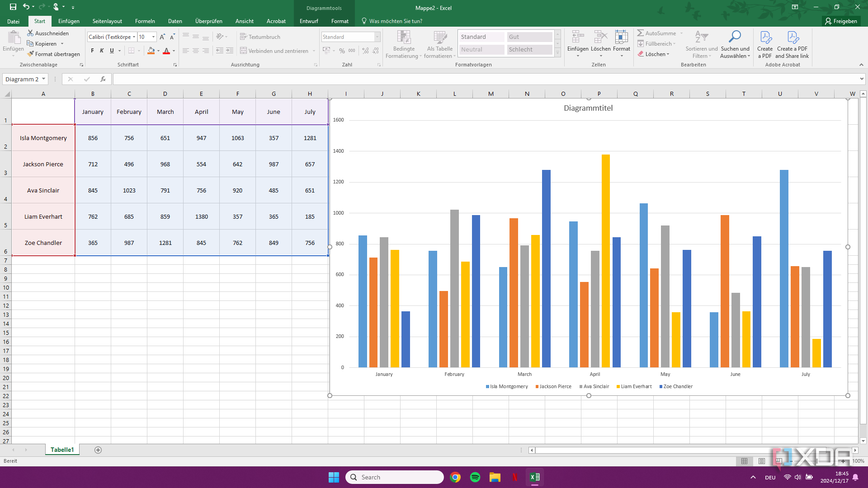Toggle the Textumbruch wrap text option
This screenshot has width=868, height=488.
tap(260, 37)
